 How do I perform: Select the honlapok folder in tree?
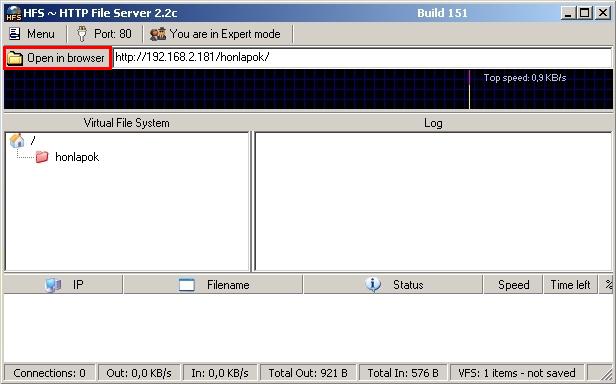[77, 157]
